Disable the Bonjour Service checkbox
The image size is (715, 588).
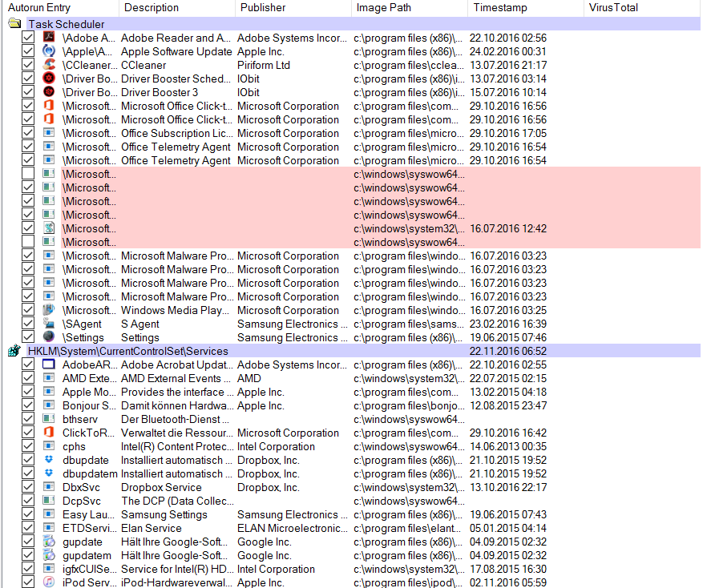28,405
